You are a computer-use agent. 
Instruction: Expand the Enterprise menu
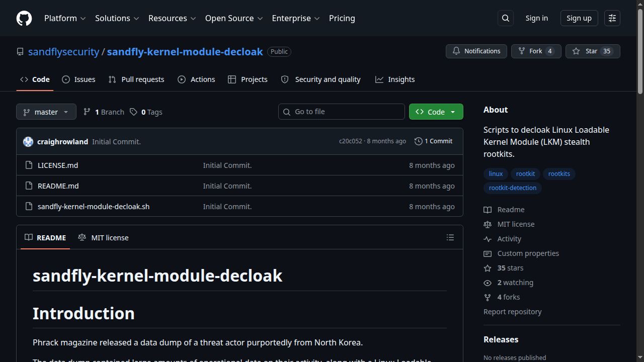tap(296, 18)
